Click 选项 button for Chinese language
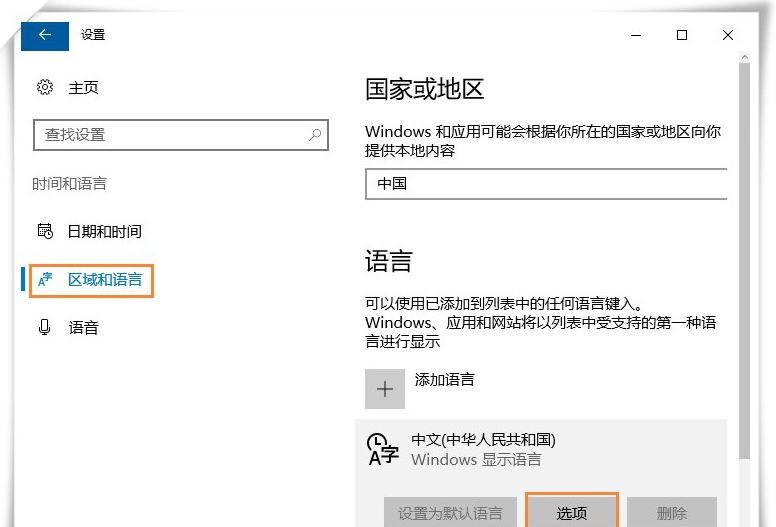This screenshot has height=527, width=776. pos(572,513)
